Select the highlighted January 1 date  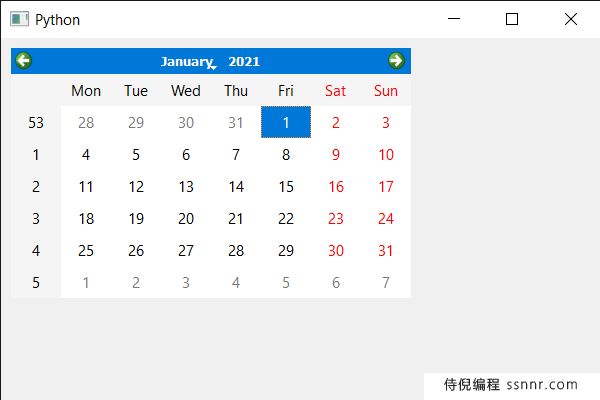coord(286,122)
